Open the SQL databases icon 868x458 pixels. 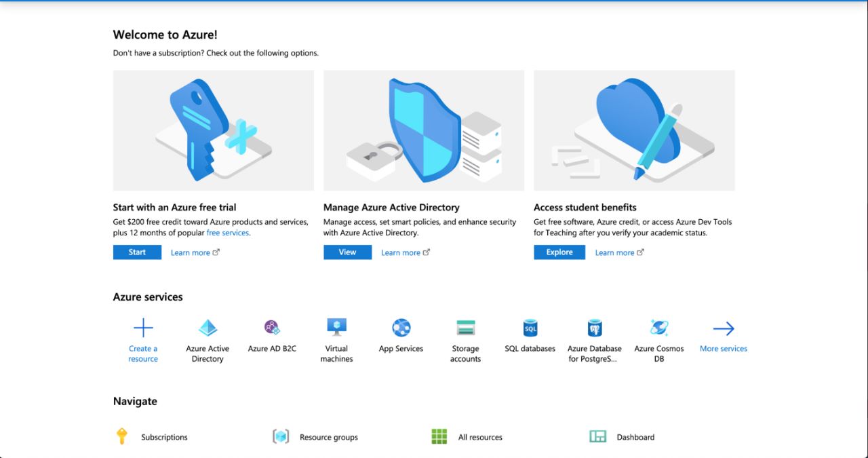click(x=530, y=328)
